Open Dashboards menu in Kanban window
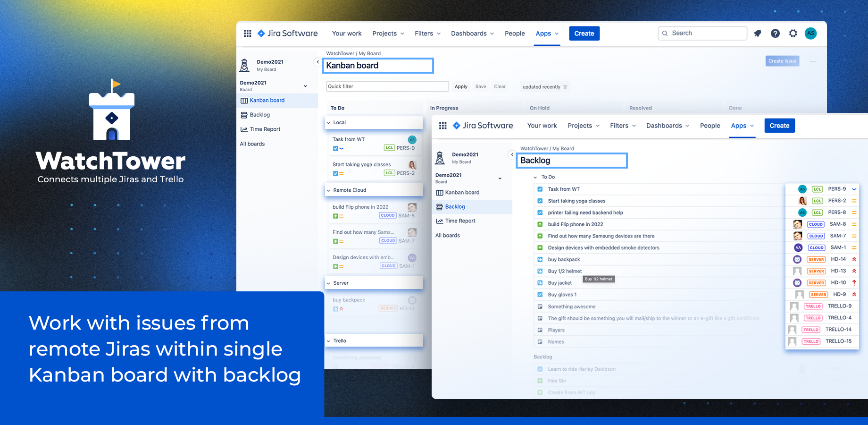Viewport: 868px width, 425px height. click(x=472, y=34)
